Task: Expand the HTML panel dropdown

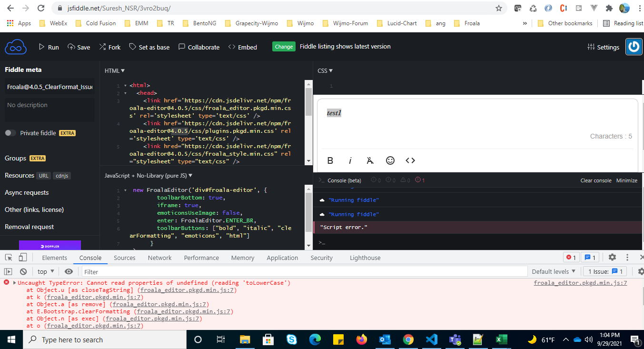Action: click(115, 70)
